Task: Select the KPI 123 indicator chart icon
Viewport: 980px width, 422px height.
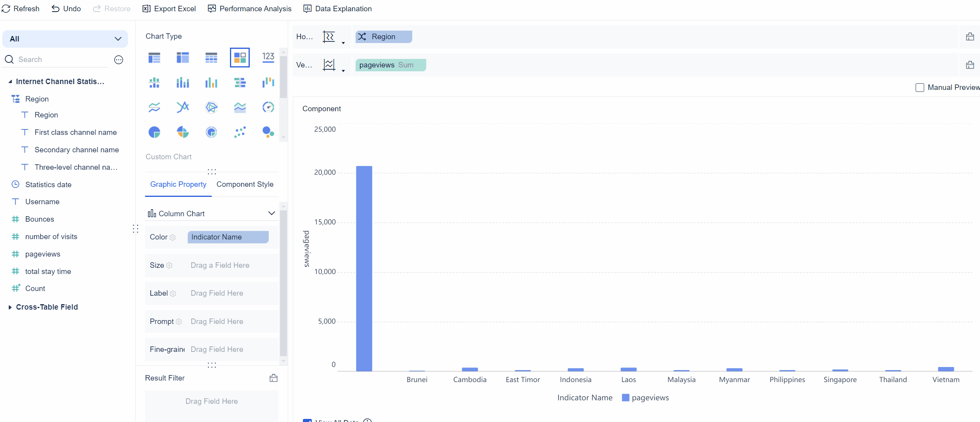Action: pos(268,58)
